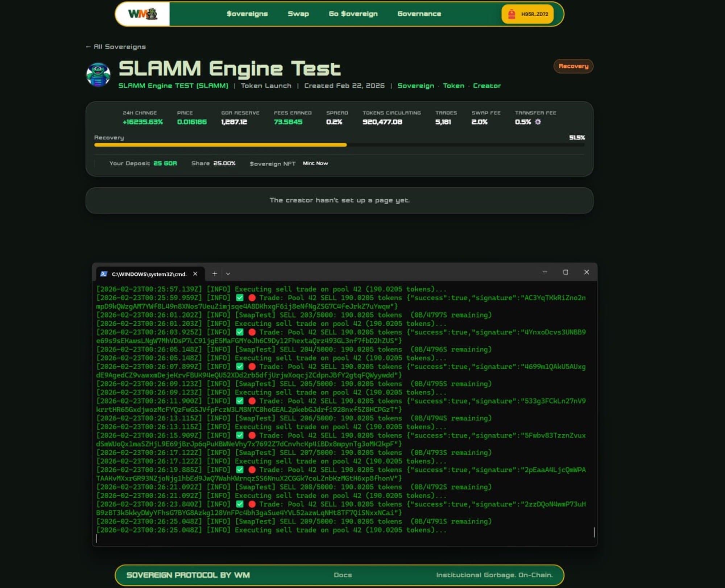725x588 pixels.
Task: Click Mint Now for the $overeign NFT
Action: pyautogui.click(x=315, y=163)
